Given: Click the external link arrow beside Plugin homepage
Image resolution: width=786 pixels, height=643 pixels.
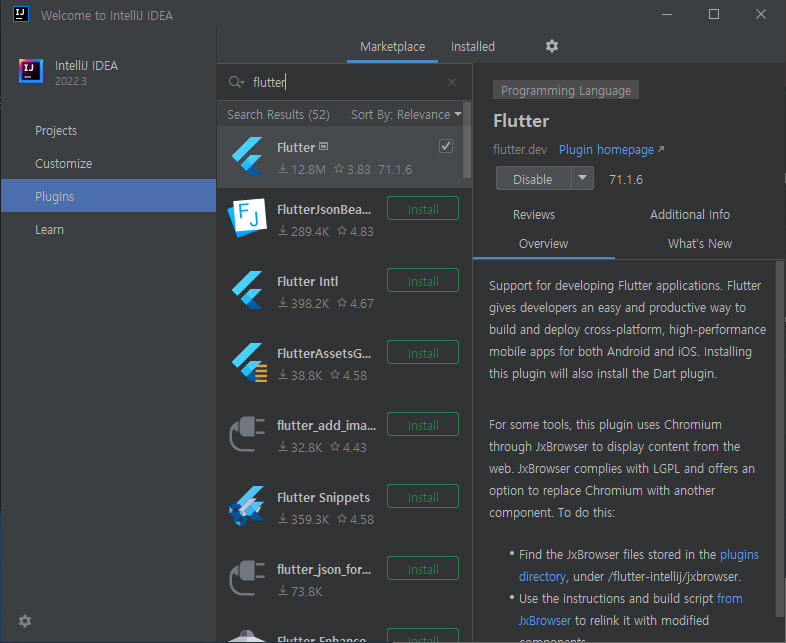Looking at the screenshot, I should [x=661, y=149].
